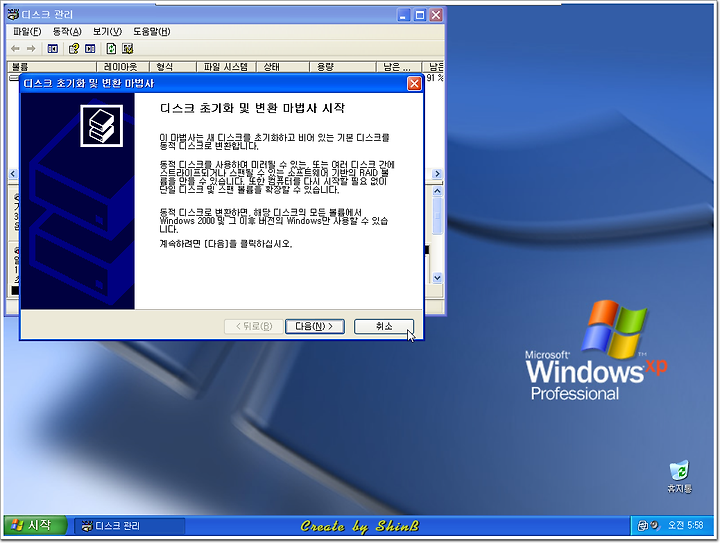Viewport: 720px width, 543px height.
Task: Open the 파일(F) menu
Action: pos(27,32)
